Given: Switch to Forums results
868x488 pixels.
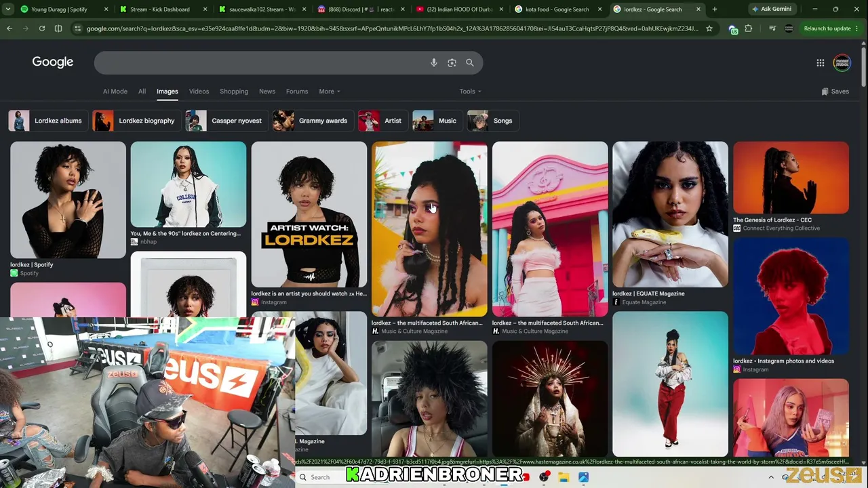Looking at the screenshot, I should click(297, 91).
